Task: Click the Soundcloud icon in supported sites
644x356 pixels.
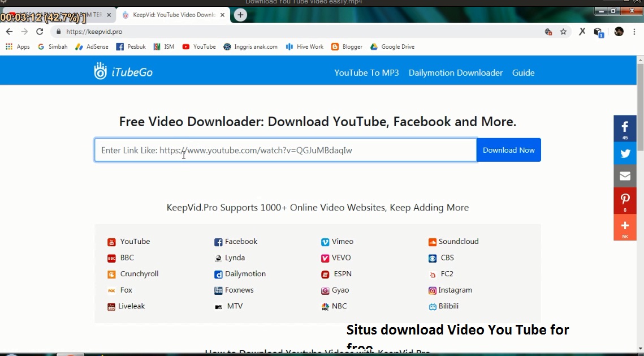Action: (432, 242)
